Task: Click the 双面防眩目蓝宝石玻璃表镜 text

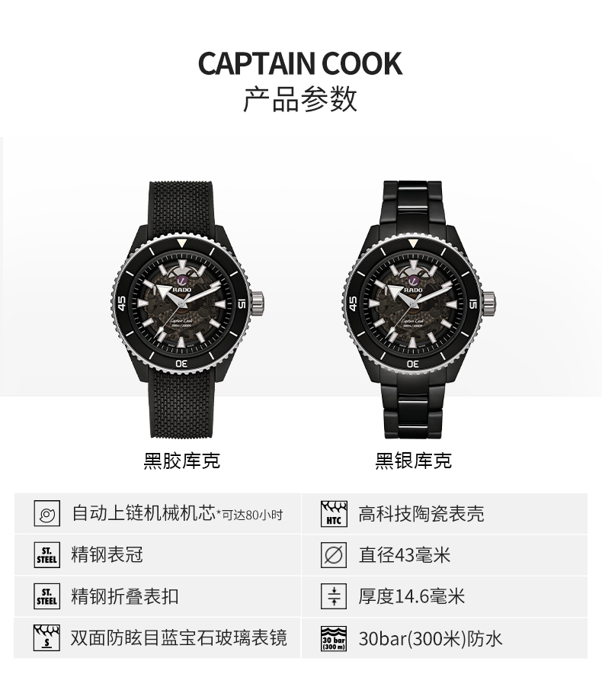Action: [x=179, y=637]
